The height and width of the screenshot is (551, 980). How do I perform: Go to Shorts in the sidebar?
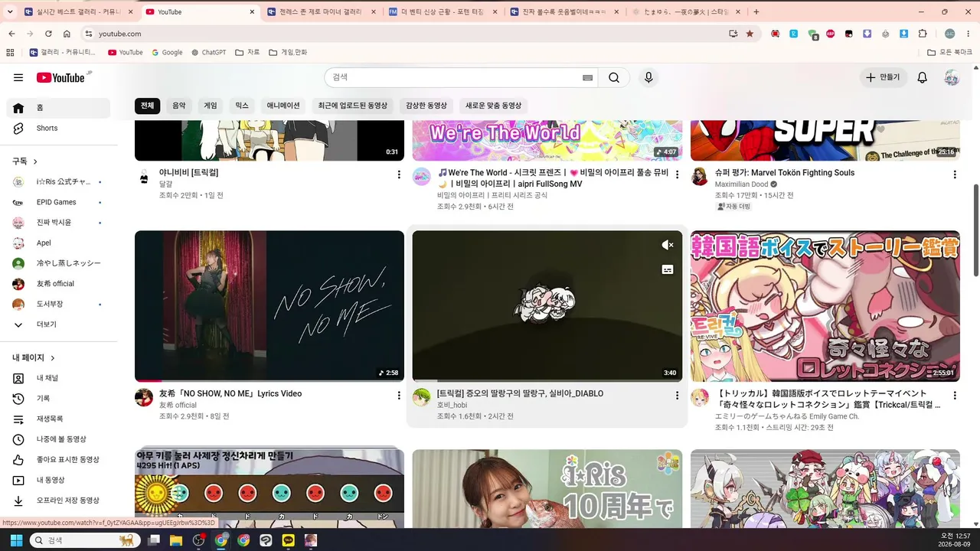point(58,129)
